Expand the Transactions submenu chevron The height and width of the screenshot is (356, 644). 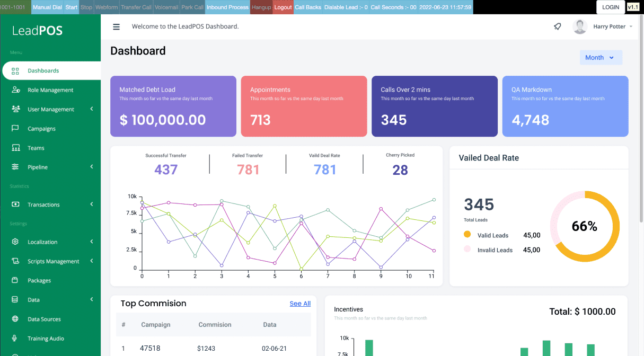coord(92,204)
